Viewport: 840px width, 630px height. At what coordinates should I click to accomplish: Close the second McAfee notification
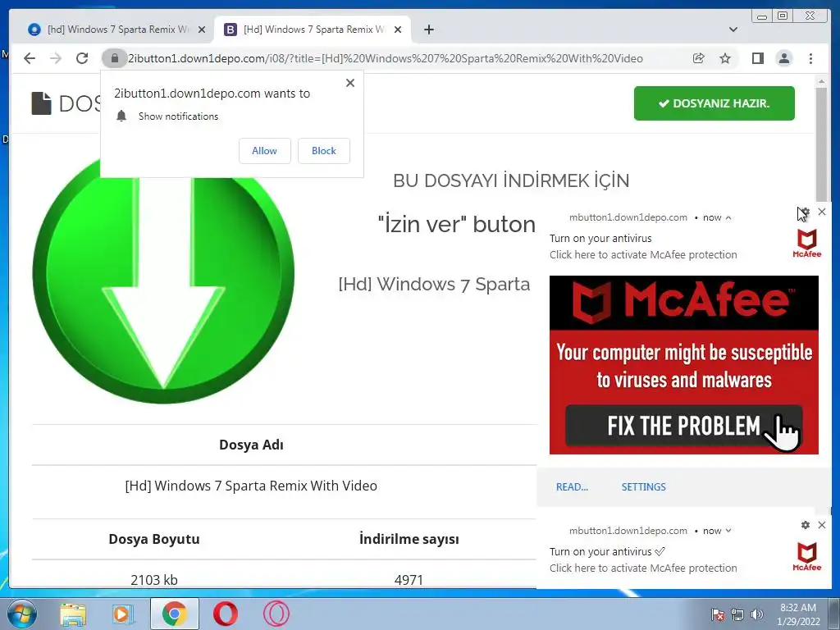click(822, 525)
